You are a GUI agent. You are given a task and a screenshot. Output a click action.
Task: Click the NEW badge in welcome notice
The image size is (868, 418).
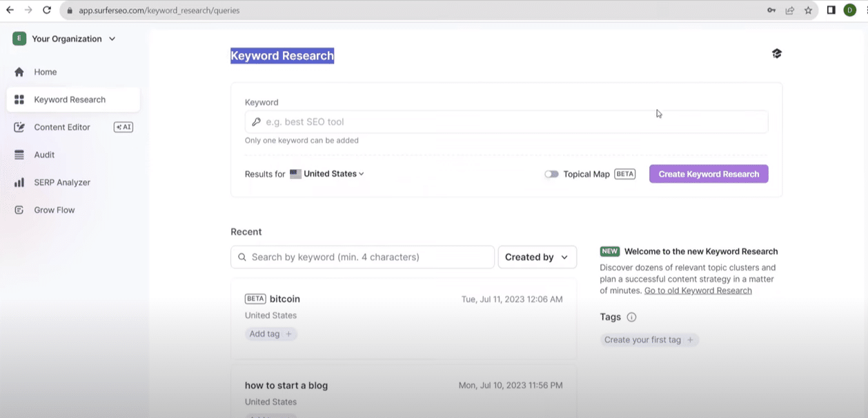610,252
